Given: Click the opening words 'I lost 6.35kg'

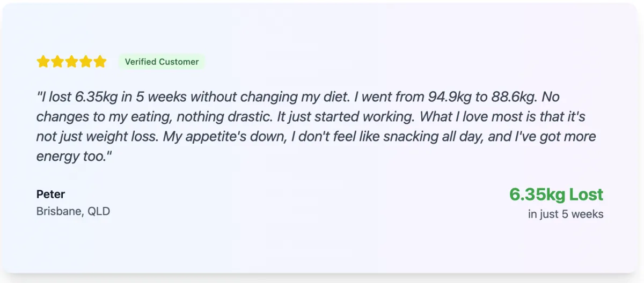Looking at the screenshot, I should [73, 97].
